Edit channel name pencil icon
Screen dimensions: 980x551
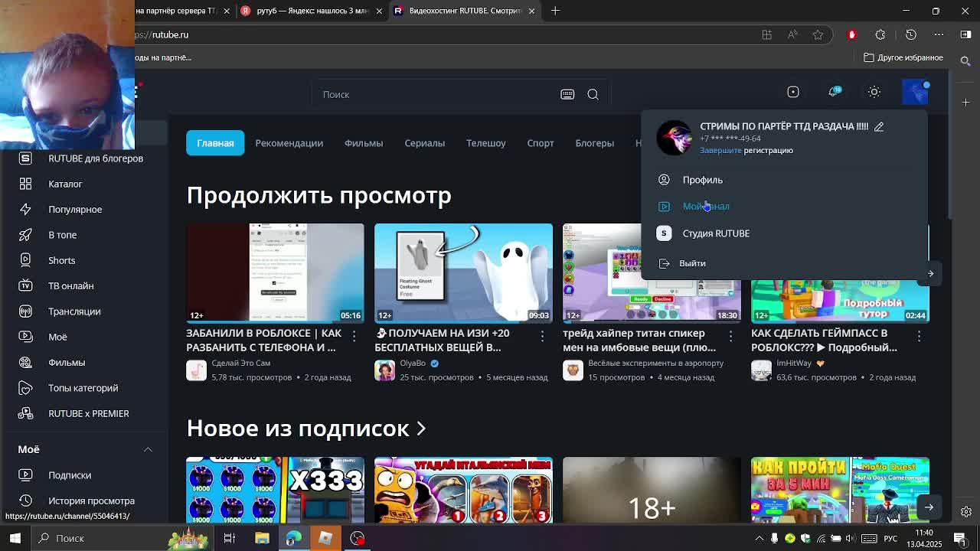(879, 126)
